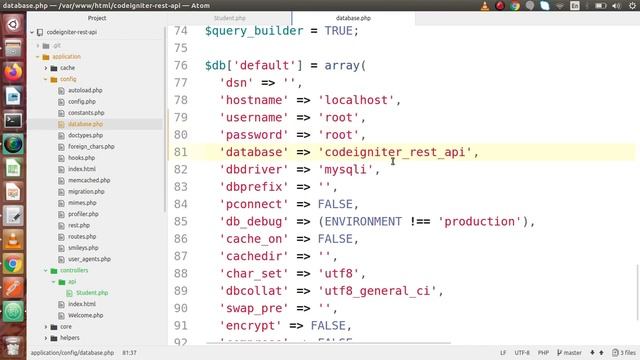Click the PHP grammar selector
This screenshot has height=360, width=640.
click(543, 353)
